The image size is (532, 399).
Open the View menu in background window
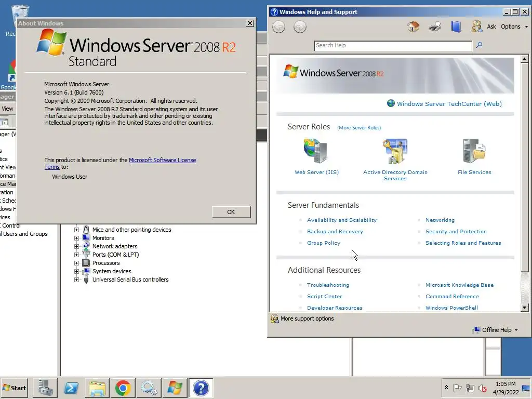7,109
